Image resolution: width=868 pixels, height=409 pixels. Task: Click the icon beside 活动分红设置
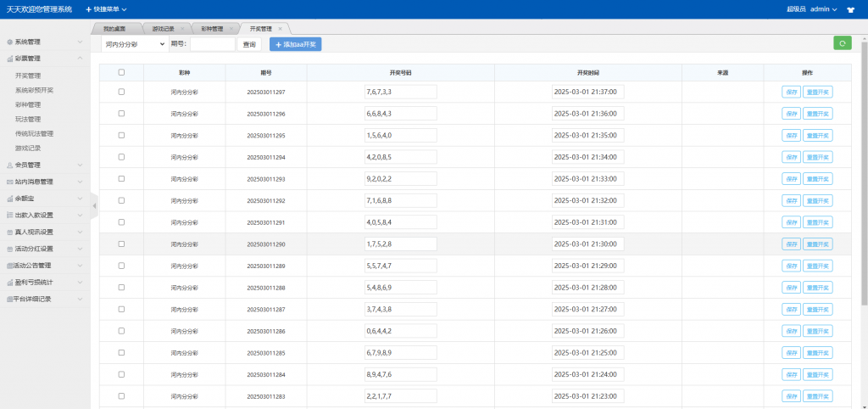point(9,249)
